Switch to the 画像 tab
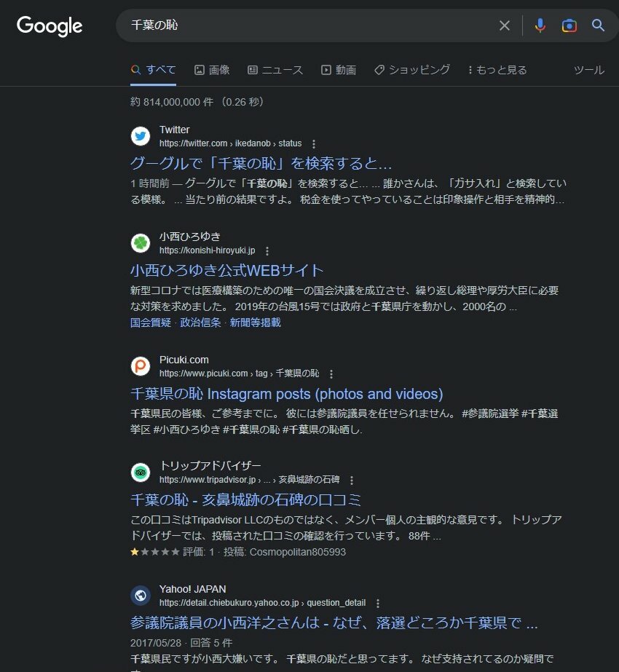This screenshot has width=619, height=672. pyautogui.click(x=212, y=70)
